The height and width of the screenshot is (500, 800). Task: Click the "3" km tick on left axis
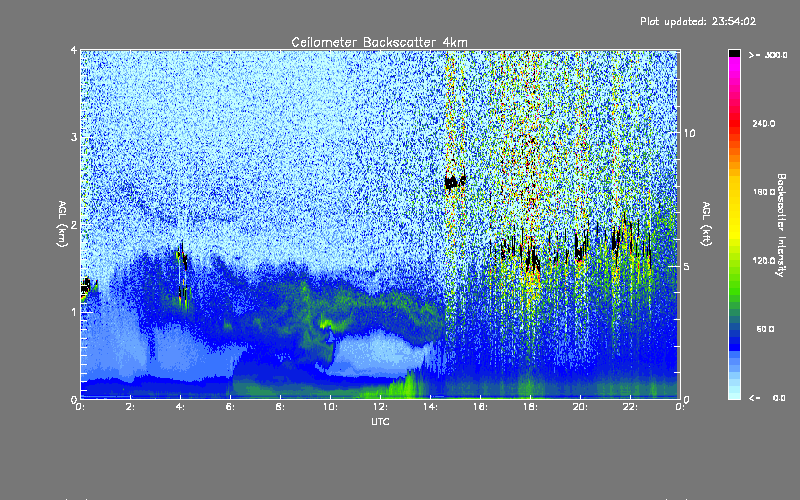(x=74, y=137)
